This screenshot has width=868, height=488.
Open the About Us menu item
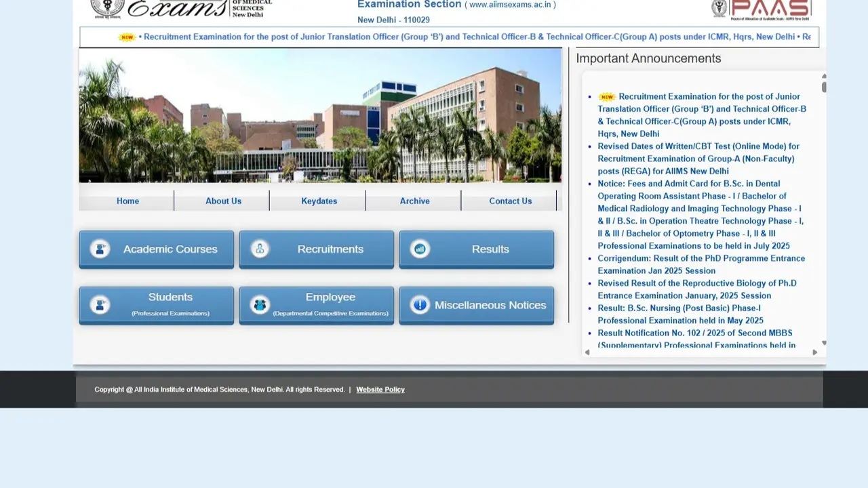click(223, 201)
